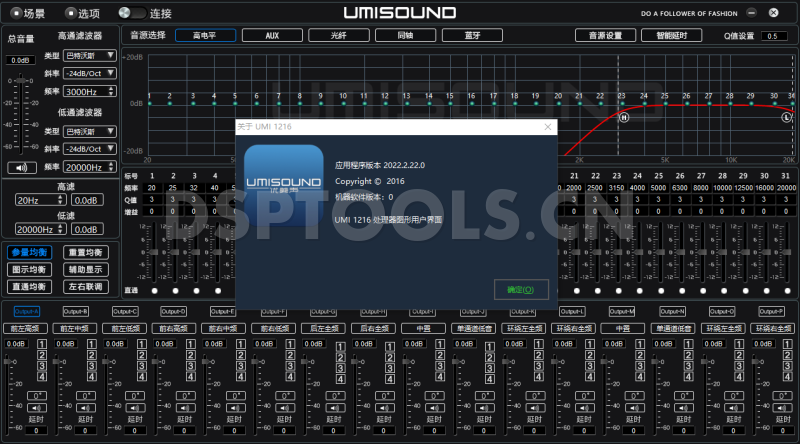The image size is (800, 444).
Task: Click the 重置均衡 reset EQ button
Action: tap(86, 252)
